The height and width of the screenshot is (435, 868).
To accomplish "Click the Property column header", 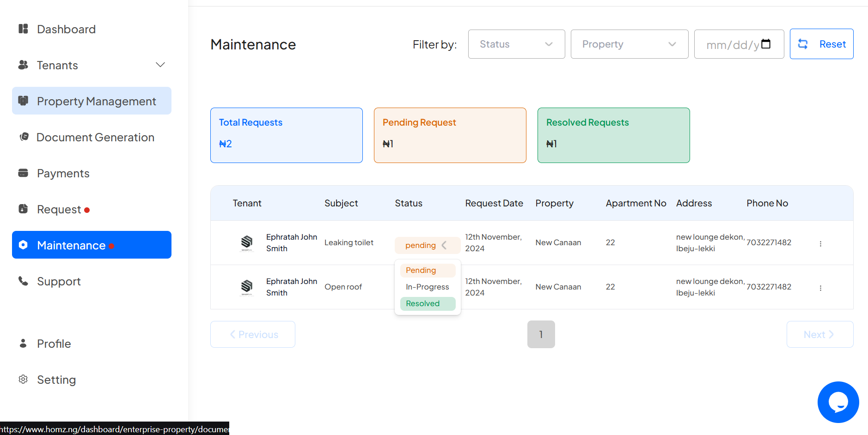I will (x=554, y=203).
